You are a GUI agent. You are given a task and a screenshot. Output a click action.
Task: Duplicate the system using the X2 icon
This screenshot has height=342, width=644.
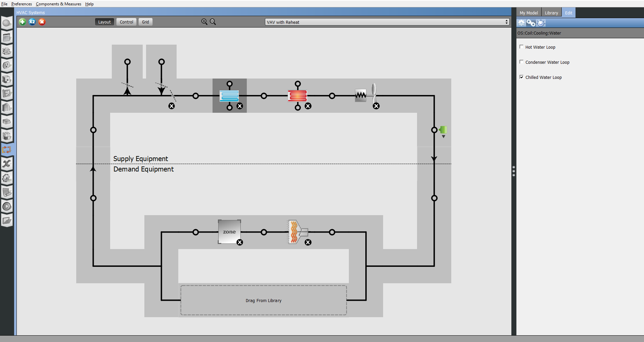(x=32, y=22)
